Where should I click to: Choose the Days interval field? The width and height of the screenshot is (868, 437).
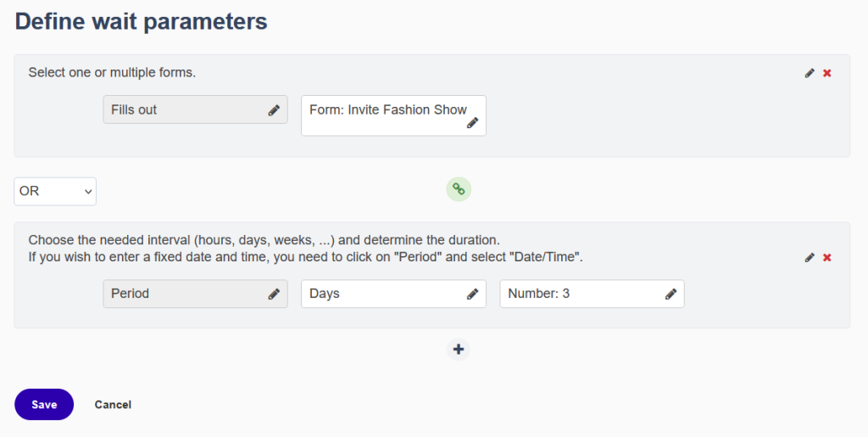393,294
